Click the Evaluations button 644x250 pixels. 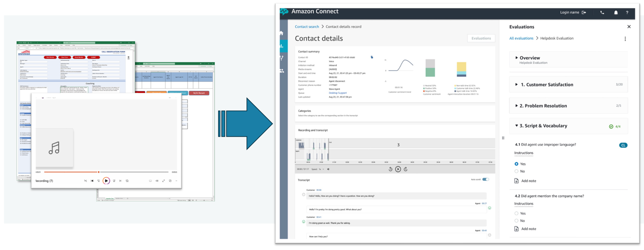[481, 39]
